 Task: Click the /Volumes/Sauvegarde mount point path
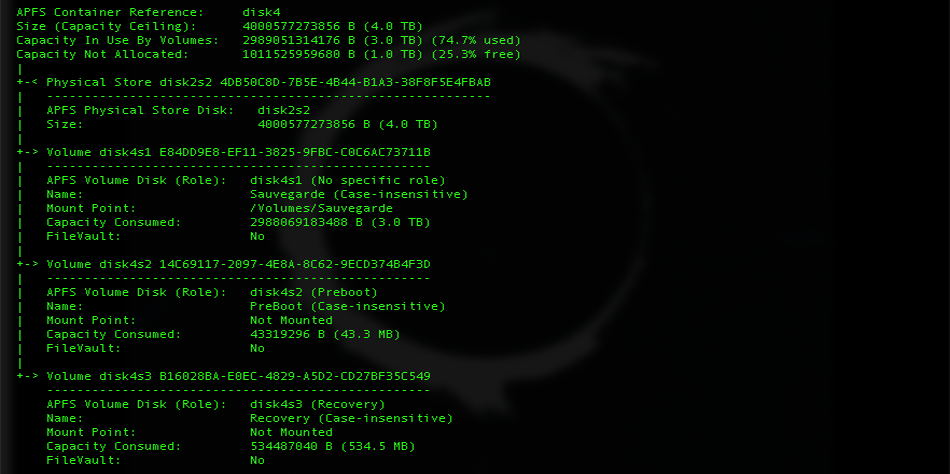pyautogui.click(x=321, y=208)
